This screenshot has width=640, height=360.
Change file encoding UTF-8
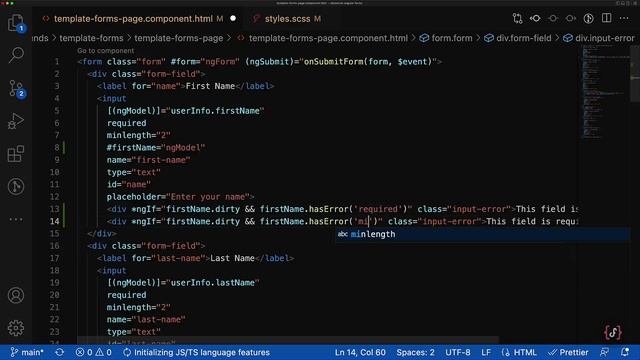coord(458,352)
